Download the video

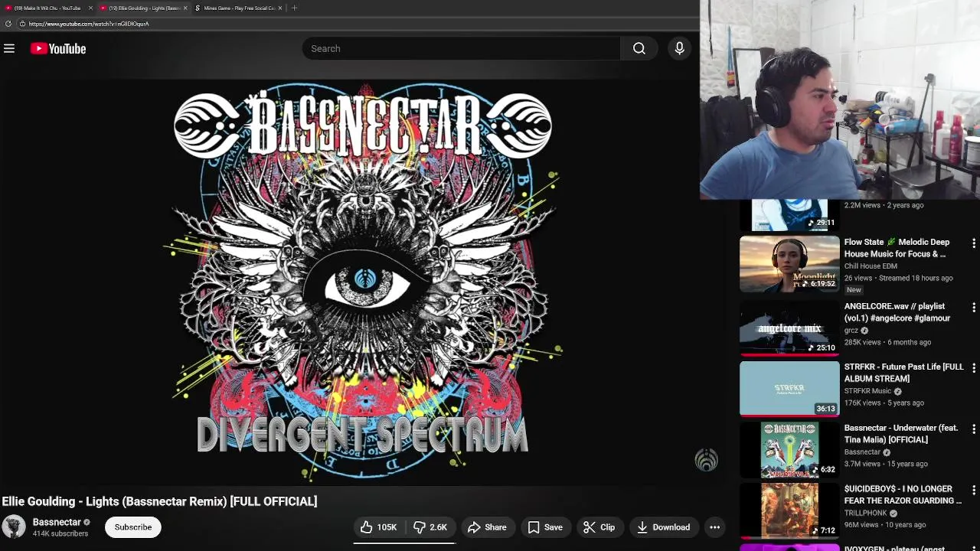663,527
